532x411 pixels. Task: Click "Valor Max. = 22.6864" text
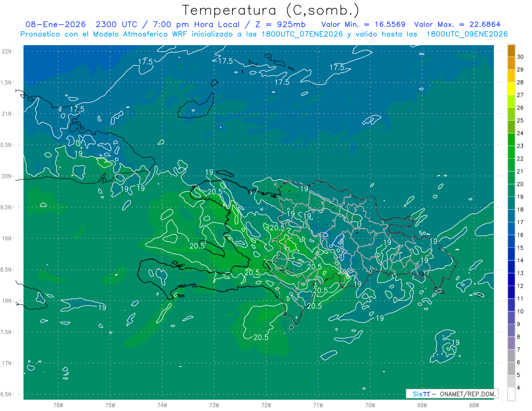pos(458,24)
